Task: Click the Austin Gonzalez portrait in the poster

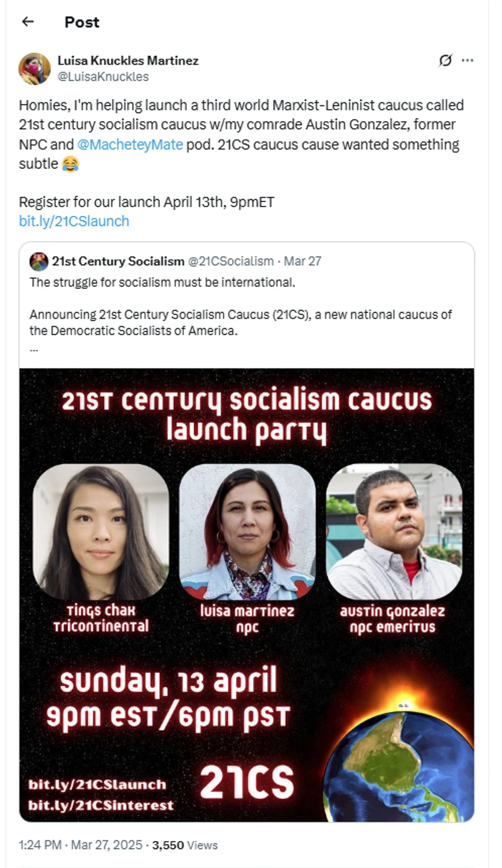Action: 394,532
